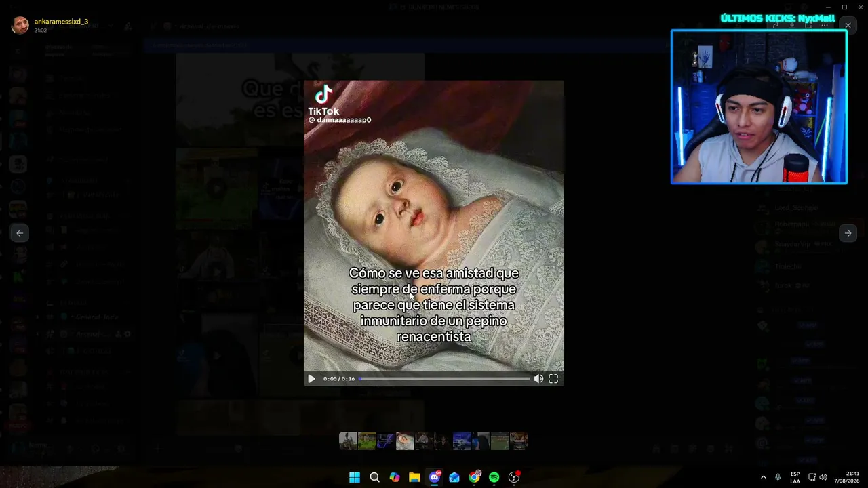Launch Copilot from the taskbar
This screenshot has height=488, width=868.
(x=395, y=477)
